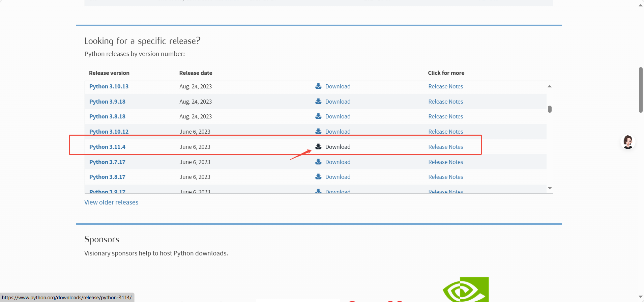Open Python 3.7.17 release page
This screenshot has height=302, width=644.
107,162
